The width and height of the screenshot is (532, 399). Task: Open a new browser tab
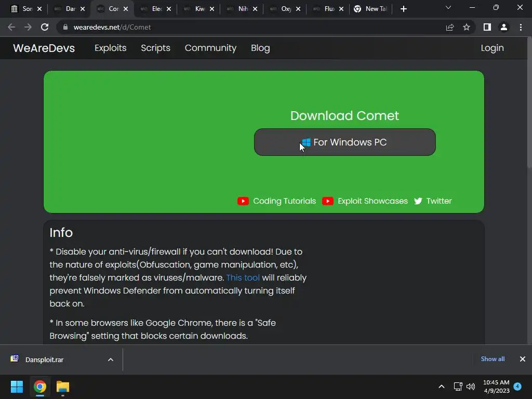coord(403,9)
